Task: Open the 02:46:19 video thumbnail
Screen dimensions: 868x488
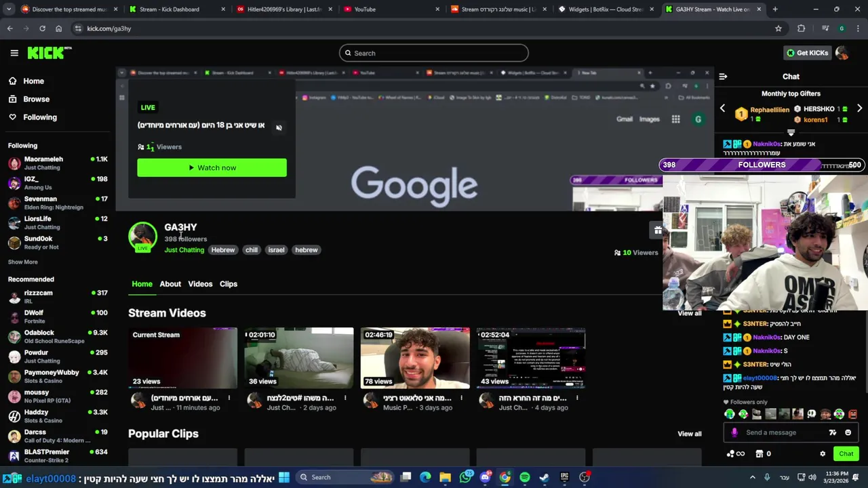Action: click(x=415, y=358)
